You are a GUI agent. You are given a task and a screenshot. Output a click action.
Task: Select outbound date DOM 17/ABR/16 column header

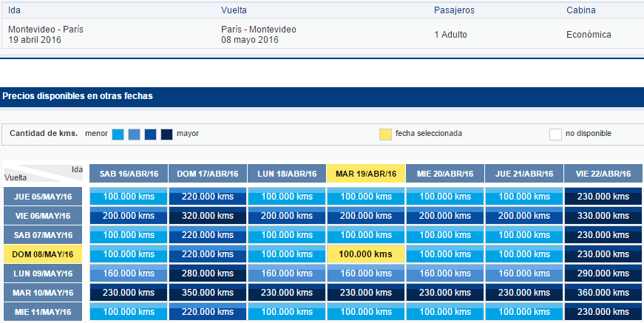point(208,174)
